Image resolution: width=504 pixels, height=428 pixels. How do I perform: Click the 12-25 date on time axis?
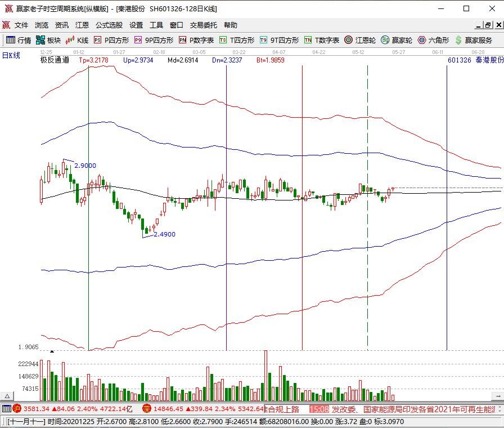pyautogui.click(x=46, y=52)
